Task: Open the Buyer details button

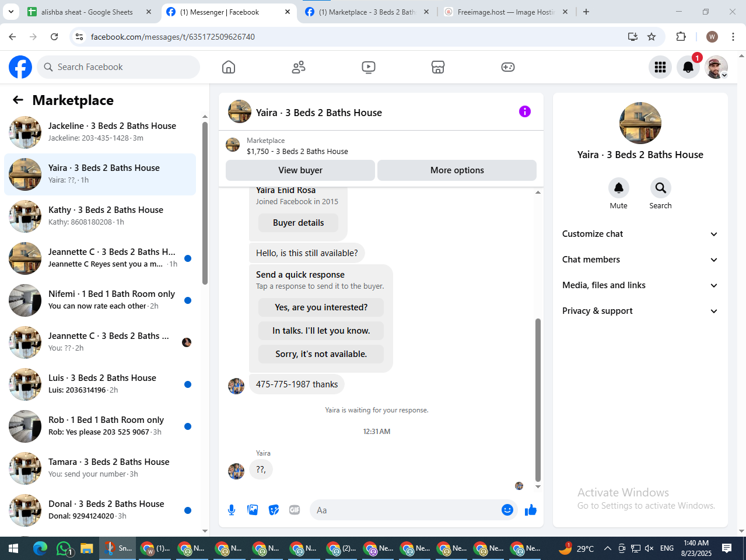Action: (298, 223)
